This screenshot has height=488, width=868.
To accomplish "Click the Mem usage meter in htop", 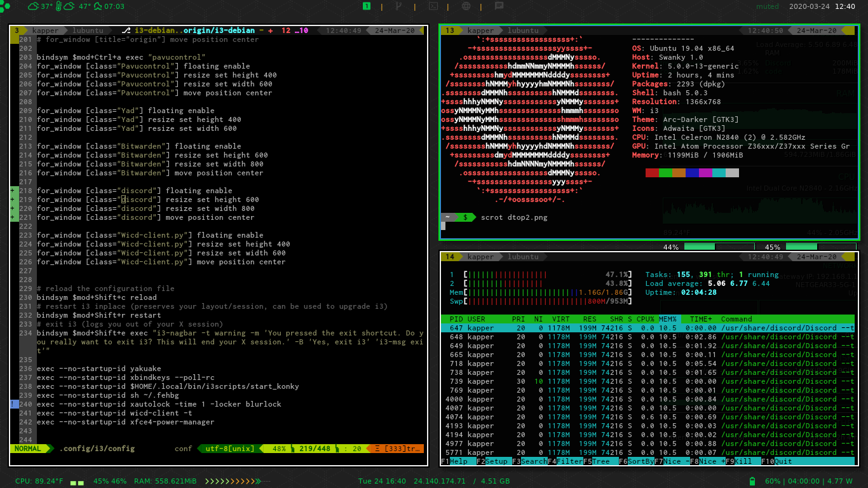I will [542, 292].
